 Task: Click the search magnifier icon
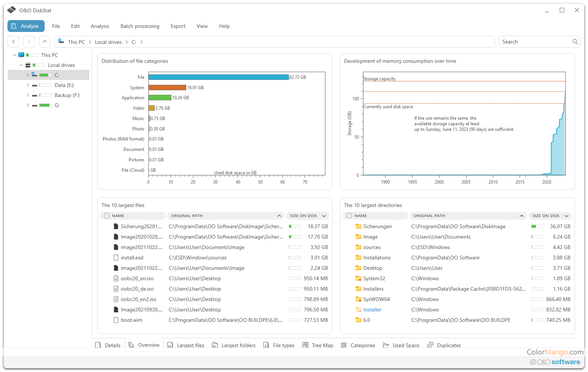coord(575,42)
